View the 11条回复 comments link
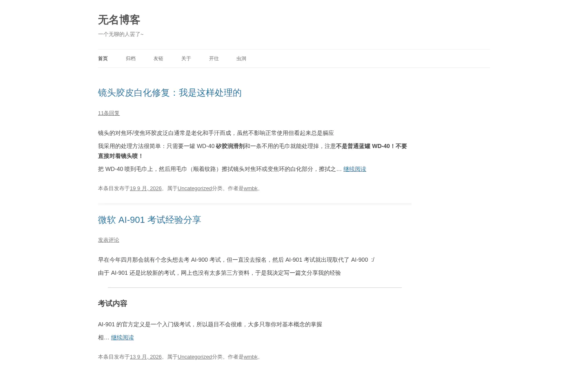Image resolution: width=588 pixels, height=368 pixels. click(x=109, y=113)
